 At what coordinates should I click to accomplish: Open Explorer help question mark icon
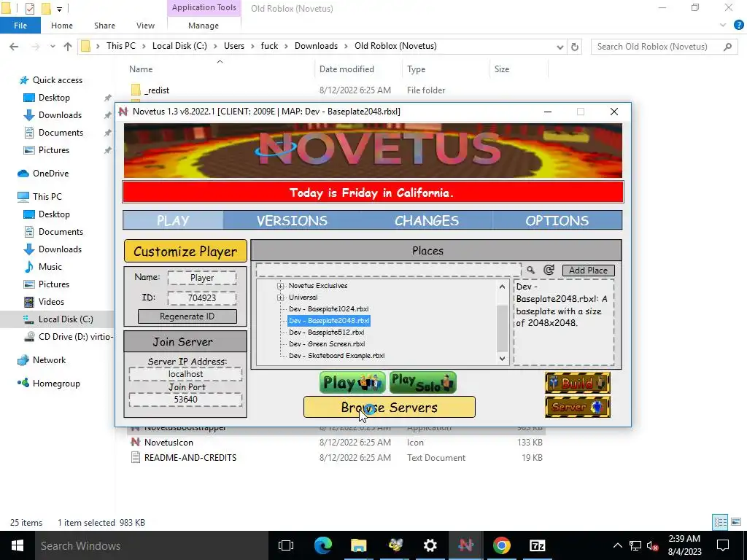[739, 25]
